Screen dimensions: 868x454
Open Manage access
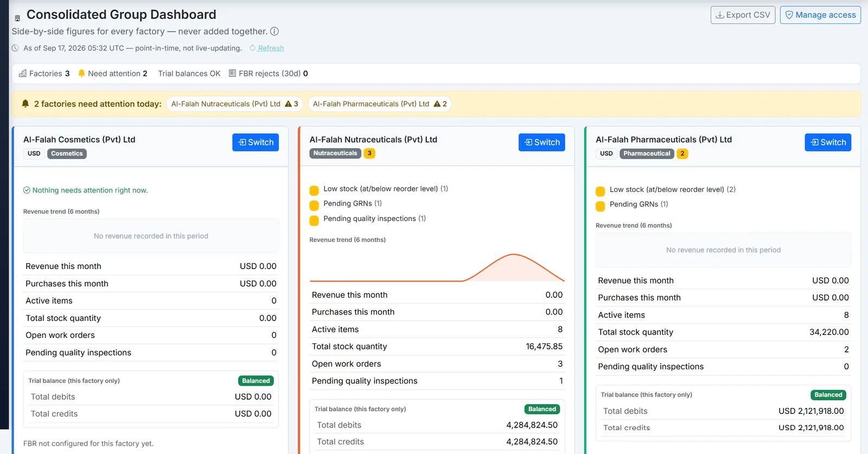(820, 15)
